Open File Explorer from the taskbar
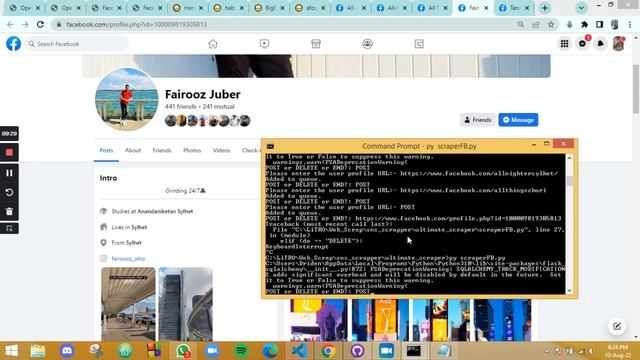The image size is (640, 360). coord(38,351)
